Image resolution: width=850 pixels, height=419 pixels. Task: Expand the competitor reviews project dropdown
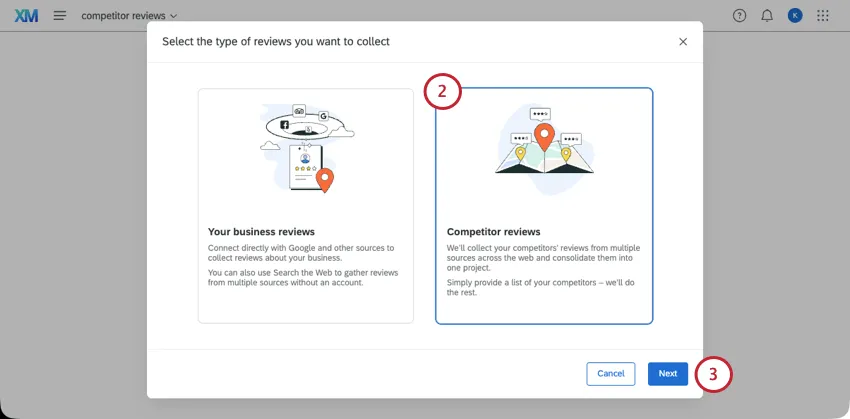pyautogui.click(x=129, y=16)
